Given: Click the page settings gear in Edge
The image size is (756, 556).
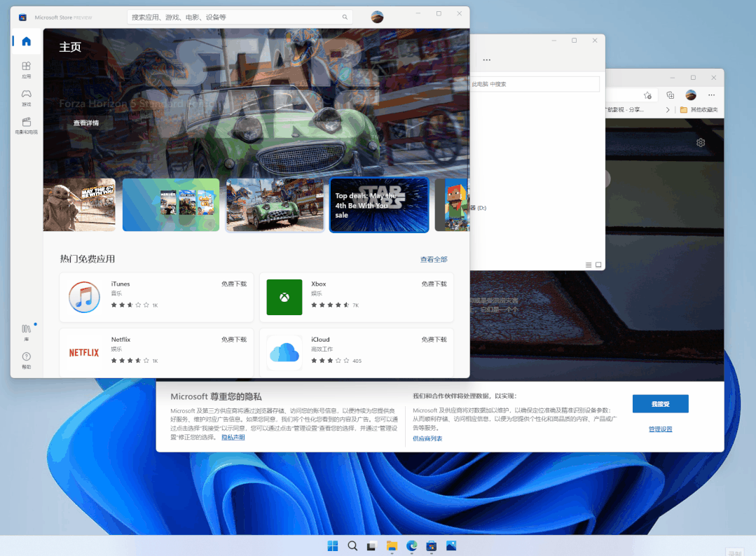Looking at the screenshot, I should coord(701,143).
